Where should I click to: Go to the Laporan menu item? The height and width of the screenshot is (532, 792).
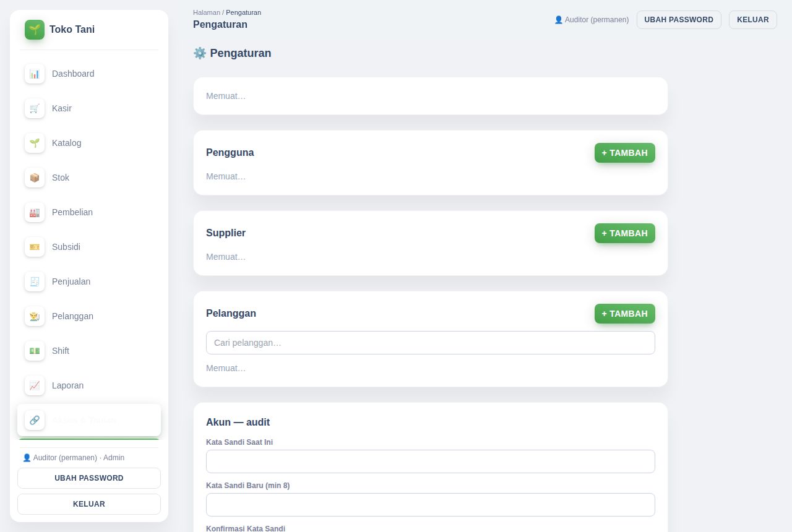point(89,385)
